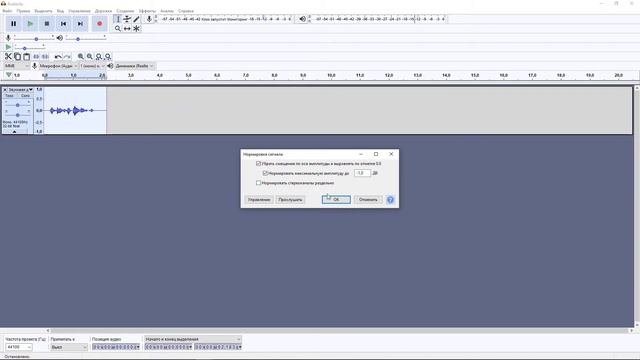This screenshot has width=640, height=360.
Task: Open the Микрофон recording device dropdown
Action: 58,66
